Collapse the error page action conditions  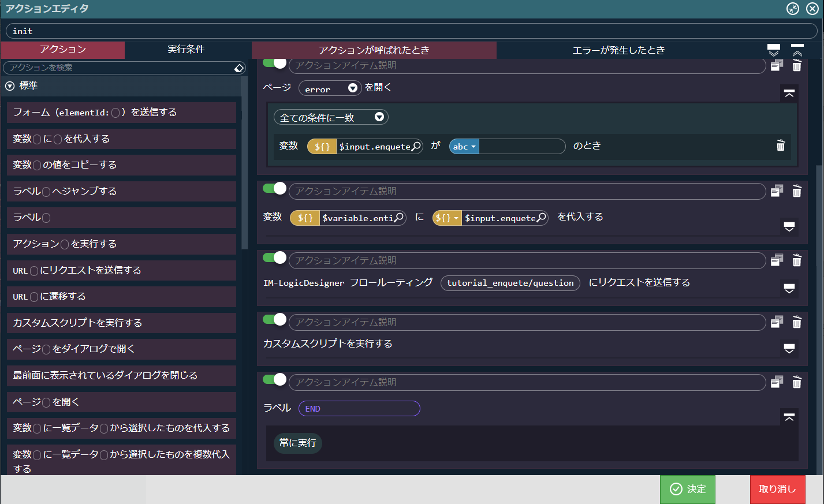coord(789,94)
